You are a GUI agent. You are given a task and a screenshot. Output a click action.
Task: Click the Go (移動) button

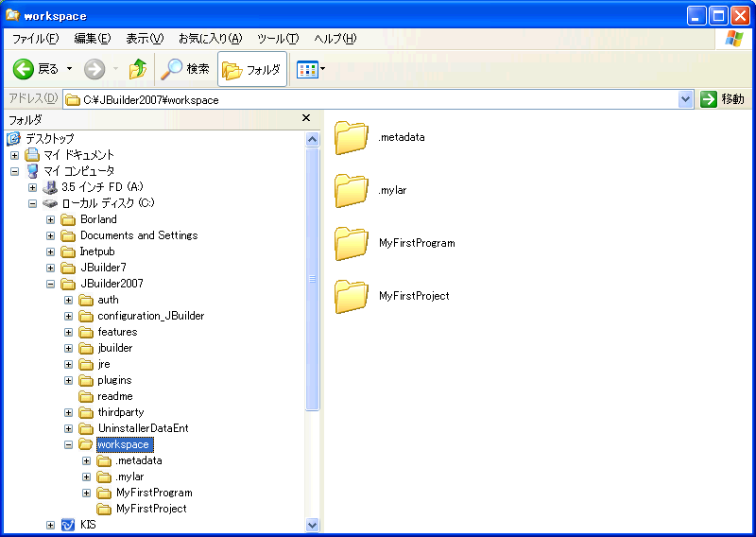723,99
